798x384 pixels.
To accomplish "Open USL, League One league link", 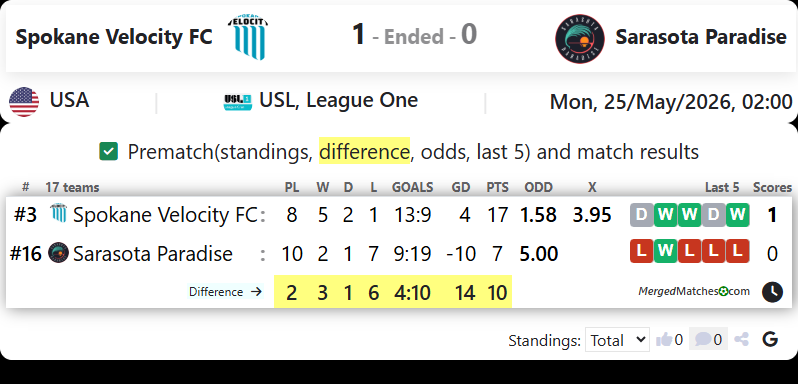I will point(338,101).
